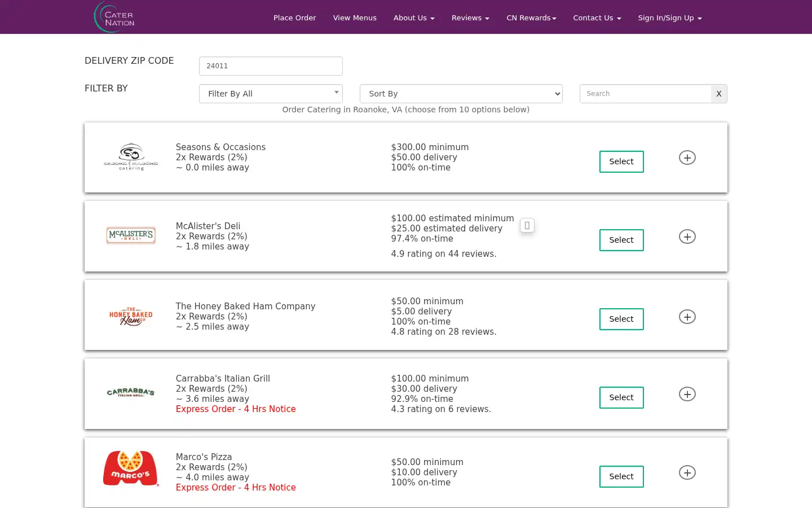
Task: Click Carrabba's Express Order notice
Action: (x=236, y=409)
